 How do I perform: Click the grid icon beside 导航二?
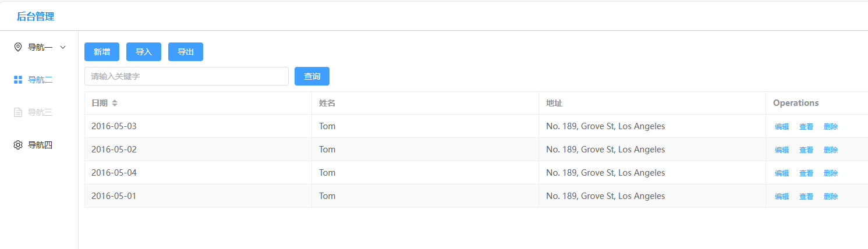pyautogui.click(x=18, y=80)
